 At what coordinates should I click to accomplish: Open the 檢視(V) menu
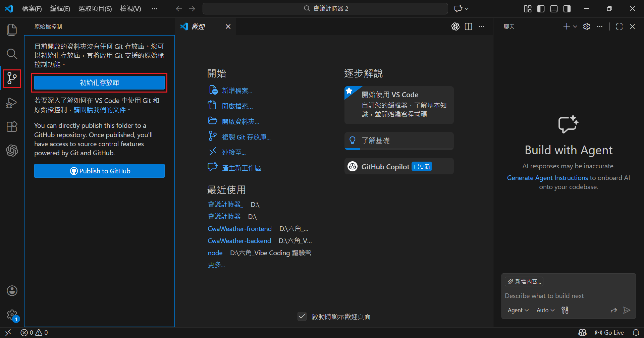130,9
